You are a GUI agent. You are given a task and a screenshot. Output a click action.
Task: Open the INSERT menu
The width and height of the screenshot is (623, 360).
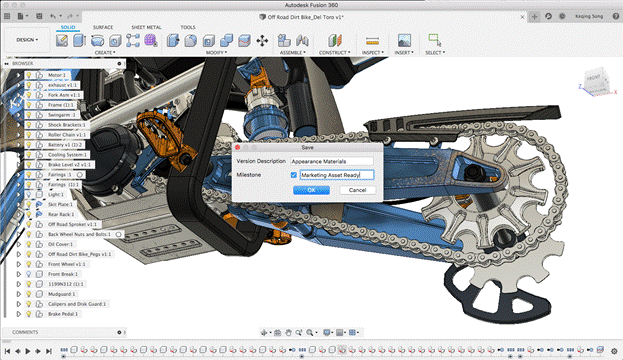click(404, 52)
